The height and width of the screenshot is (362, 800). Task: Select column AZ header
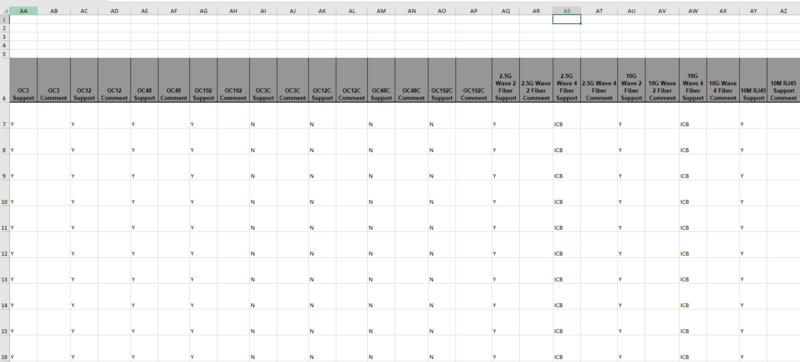pos(784,11)
